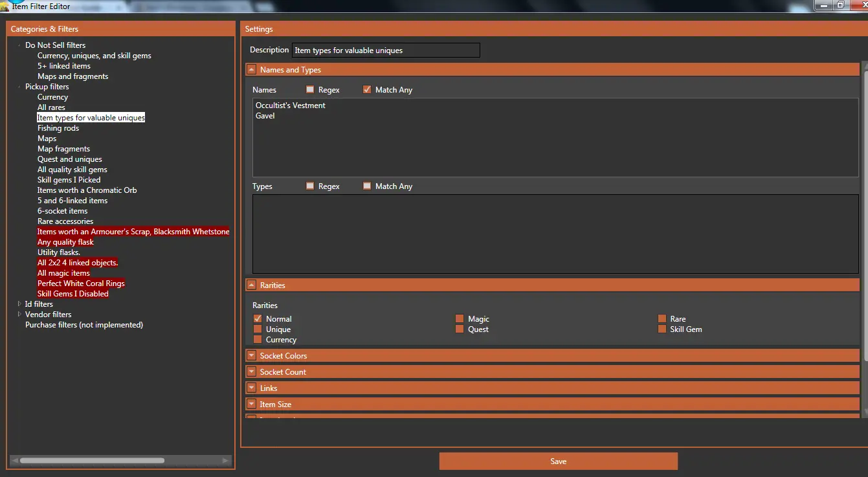Toggle the Normal rarity checkbox
The height and width of the screenshot is (477, 868).
point(258,319)
